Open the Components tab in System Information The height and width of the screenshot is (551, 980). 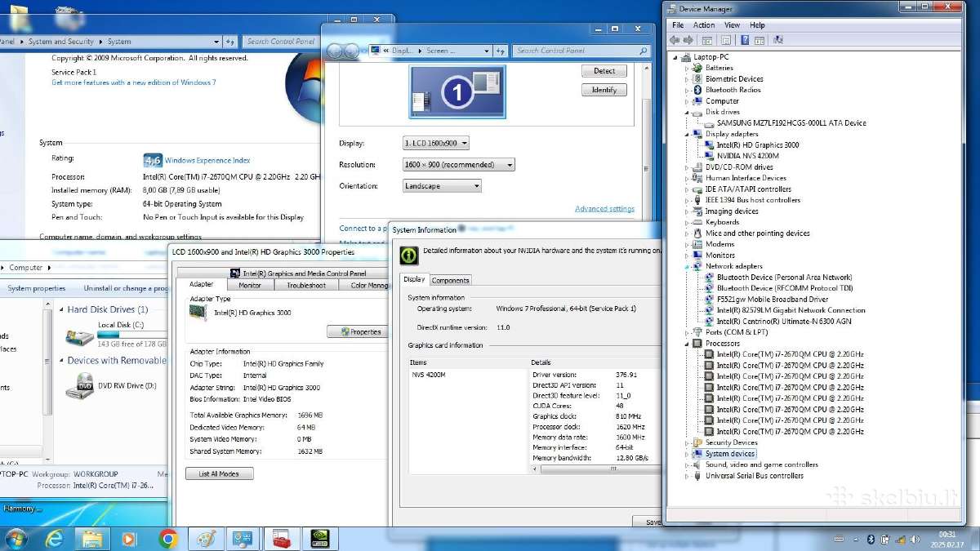(450, 280)
